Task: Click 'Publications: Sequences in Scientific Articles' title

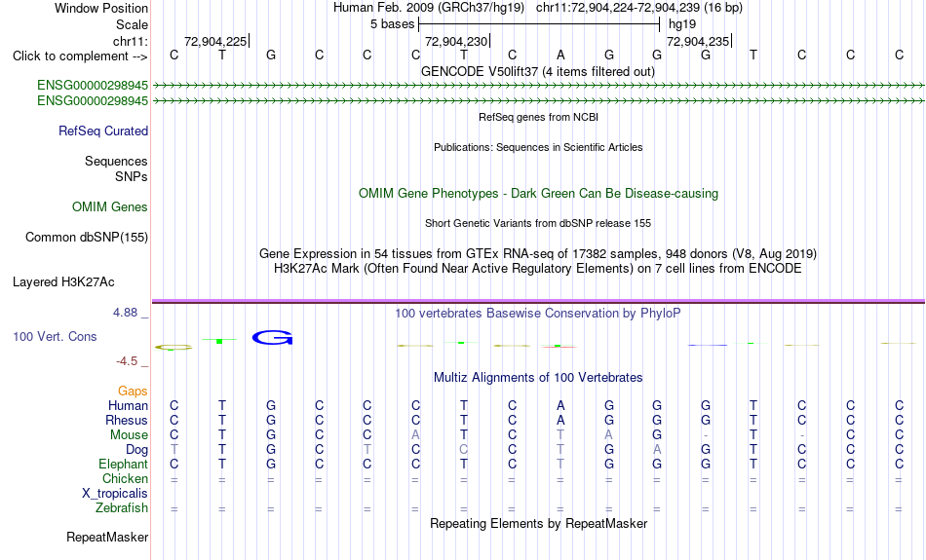Action: click(x=538, y=147)
